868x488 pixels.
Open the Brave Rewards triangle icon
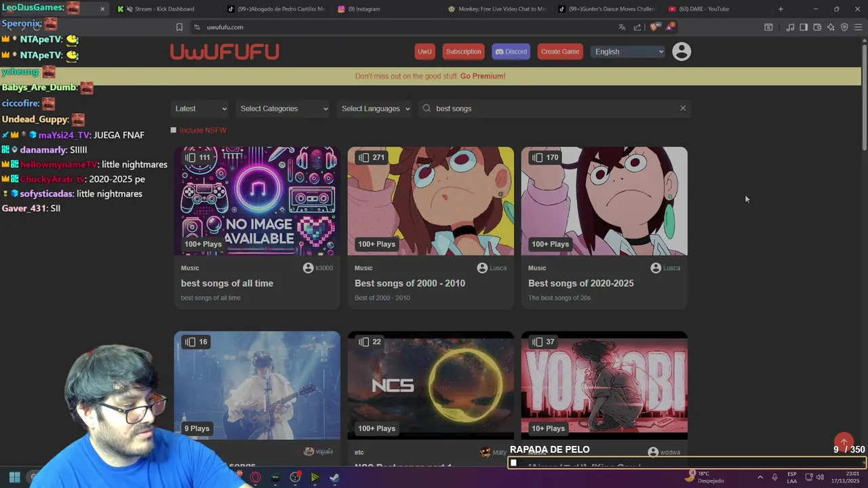coord(670,27)
